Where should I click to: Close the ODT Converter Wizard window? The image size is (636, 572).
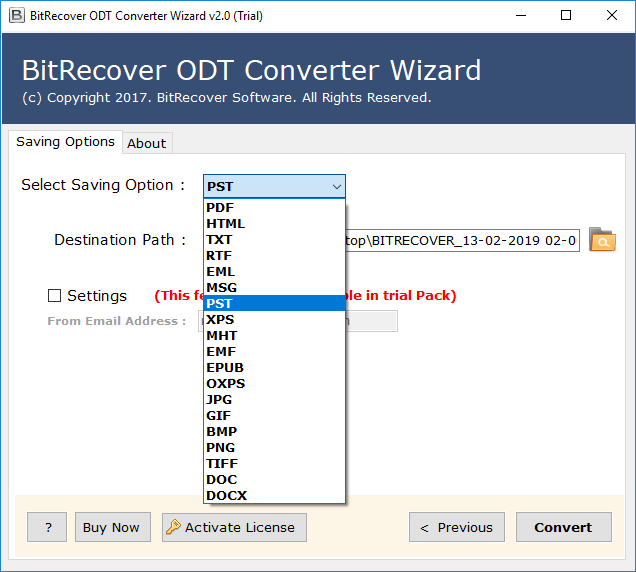(x=612, y=16)
